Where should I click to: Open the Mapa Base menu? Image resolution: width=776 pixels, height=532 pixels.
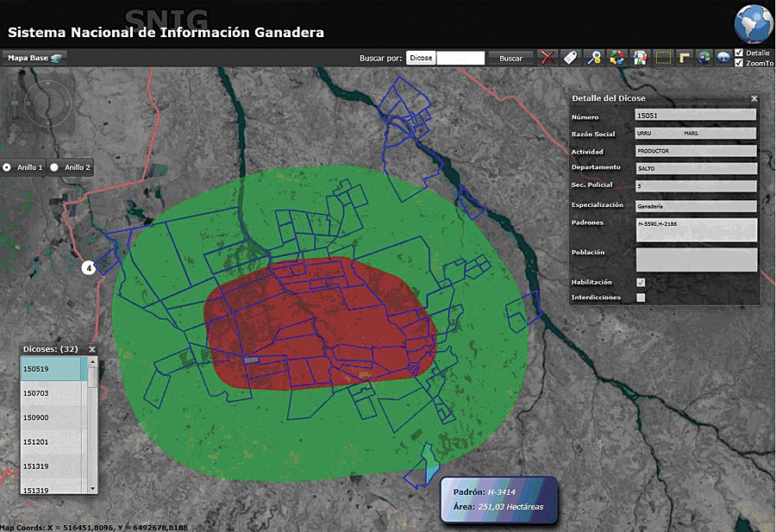[34, 58]
